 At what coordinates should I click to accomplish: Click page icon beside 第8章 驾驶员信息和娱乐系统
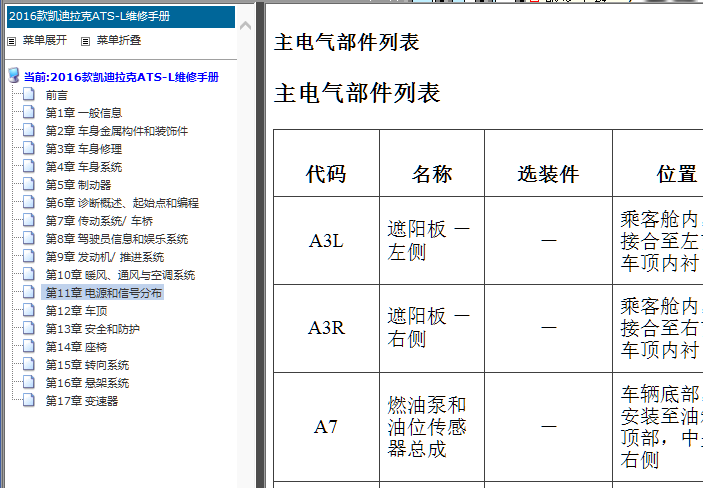[x=29, y=238]
